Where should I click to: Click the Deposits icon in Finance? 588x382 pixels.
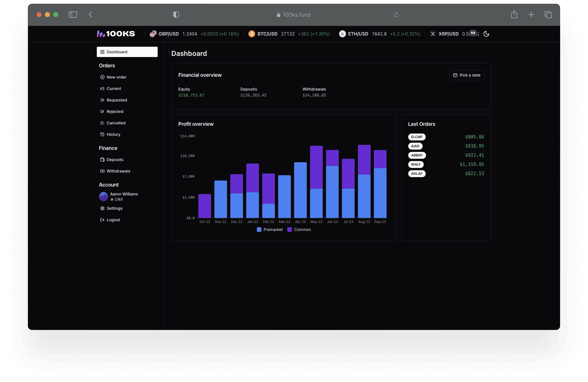click(102, 159)
